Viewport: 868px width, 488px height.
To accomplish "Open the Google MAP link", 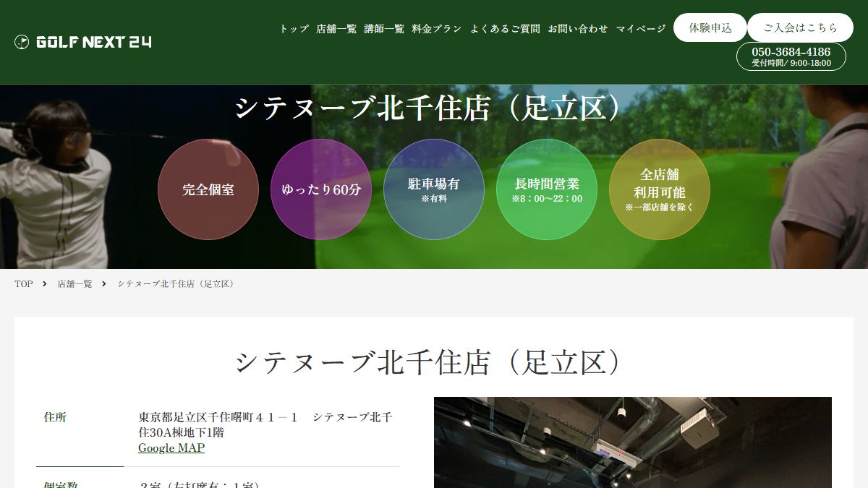I will pyautogui.click(x=171, y=448).
